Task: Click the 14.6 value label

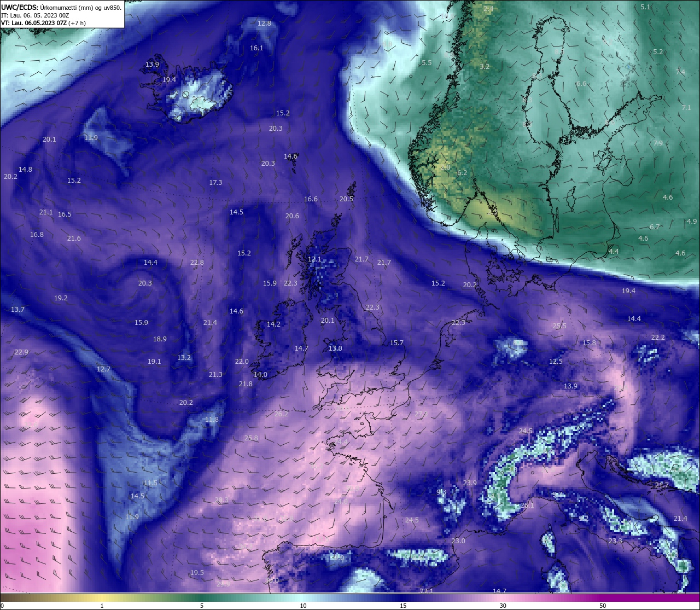Action: click(290, 156)
